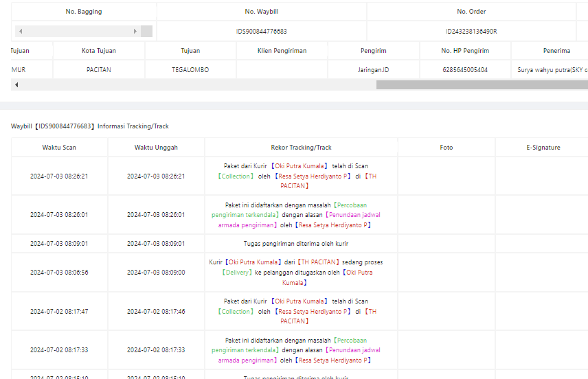Click the Pengirim column header
The width and height of the screenshot is (588, 379).
(x=374, y=51)
